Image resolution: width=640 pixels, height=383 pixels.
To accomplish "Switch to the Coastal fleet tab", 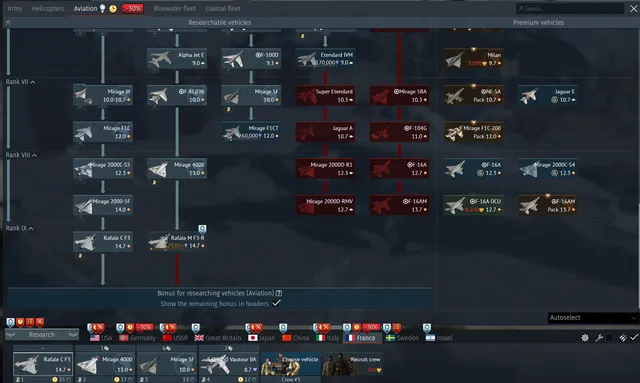I will [223, 8].
